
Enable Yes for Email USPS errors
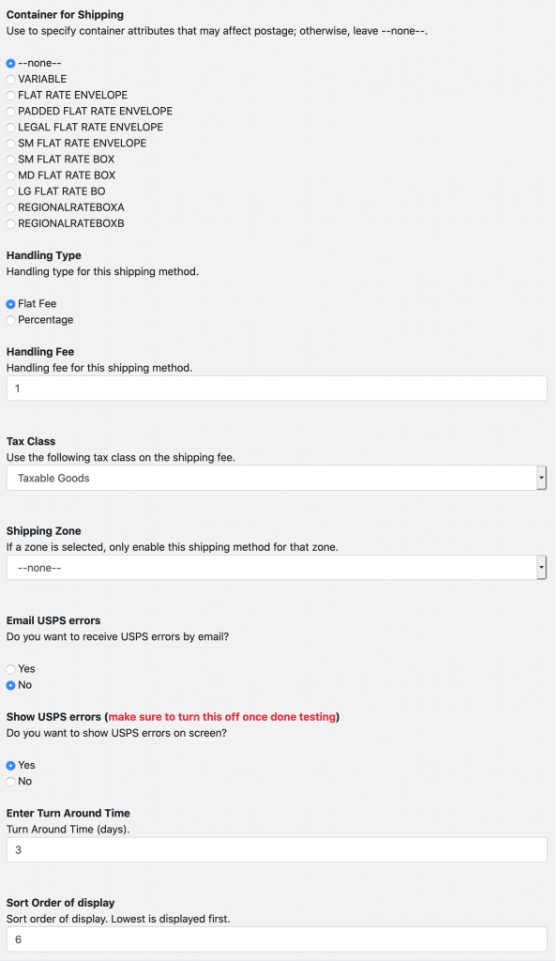(10, 669)
